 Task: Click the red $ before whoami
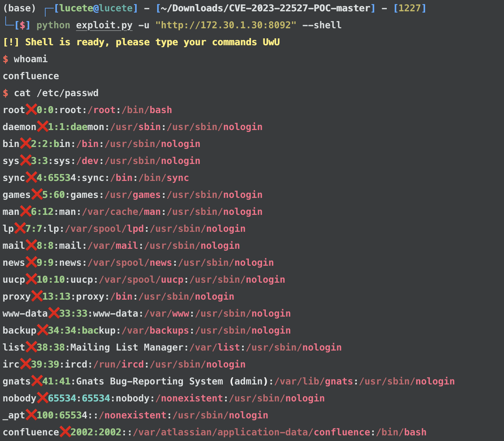click(x=6, y=59)
